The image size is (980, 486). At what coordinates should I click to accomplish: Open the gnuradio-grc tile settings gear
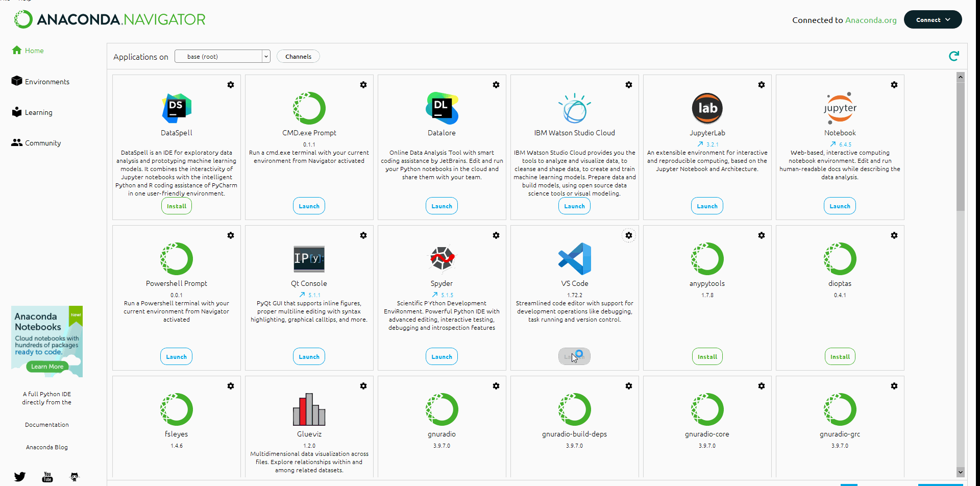pos(894,386)
